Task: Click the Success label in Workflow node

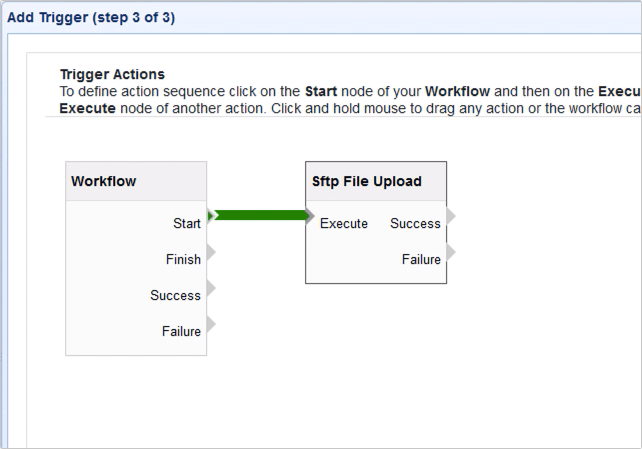Action: (175, 296)
